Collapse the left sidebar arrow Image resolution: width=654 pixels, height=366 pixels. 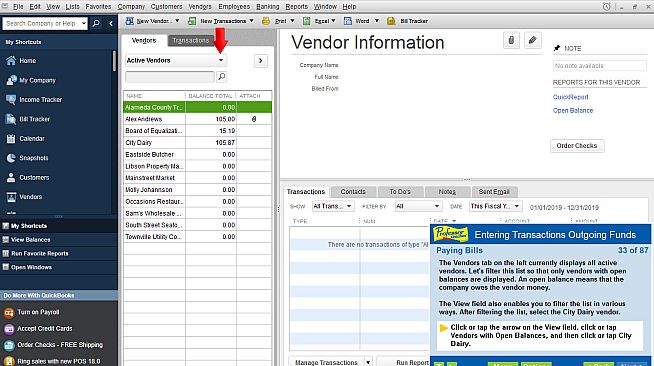click(x=111, y=23)
